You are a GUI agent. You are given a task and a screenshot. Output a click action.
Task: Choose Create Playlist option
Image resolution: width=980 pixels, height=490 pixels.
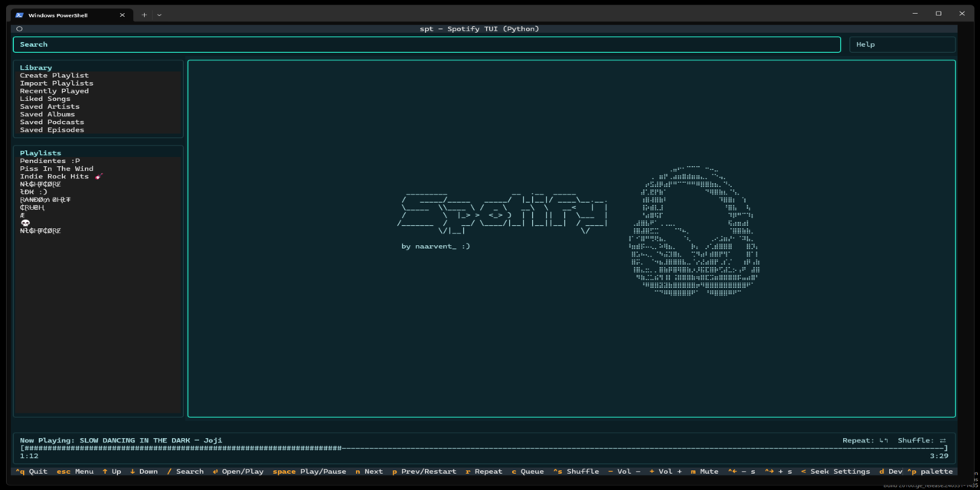[x=54, y=76]
